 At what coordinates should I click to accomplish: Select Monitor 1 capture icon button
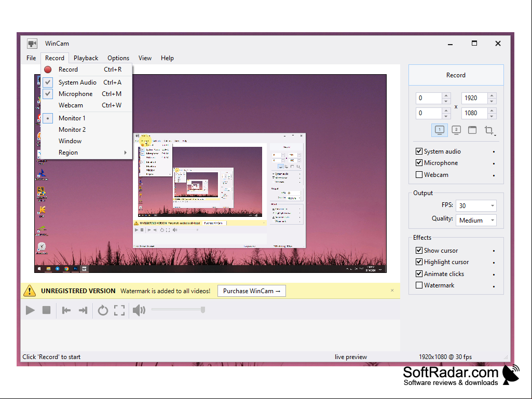click(440, 130)
